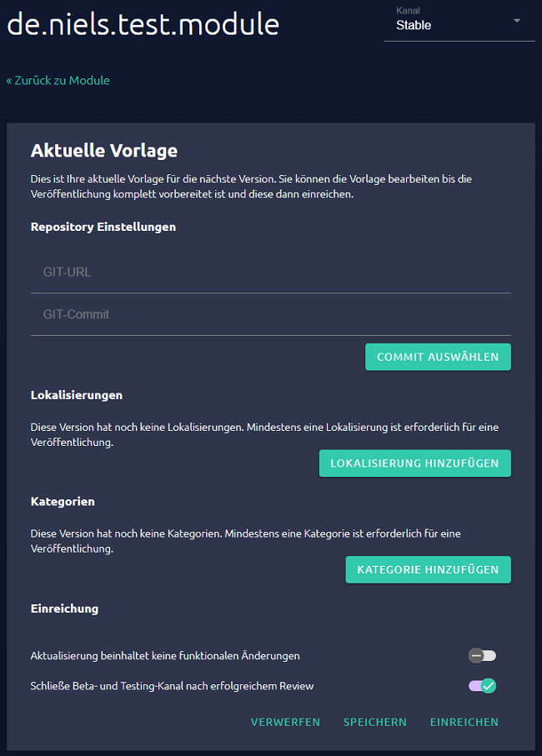Disable the Beta- und Testing-Kanal toggle

[x=482, y=685]
